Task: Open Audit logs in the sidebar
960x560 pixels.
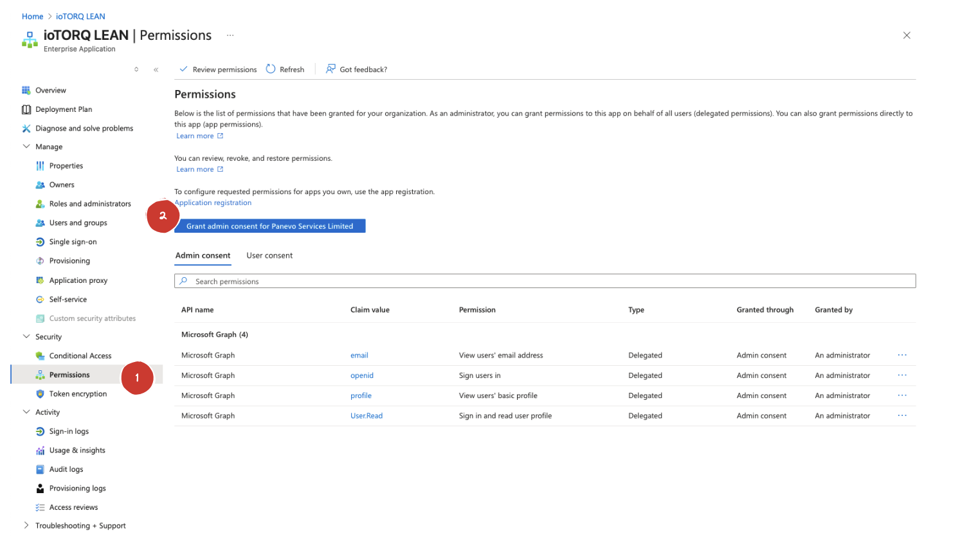Action: tap(66, 469)
